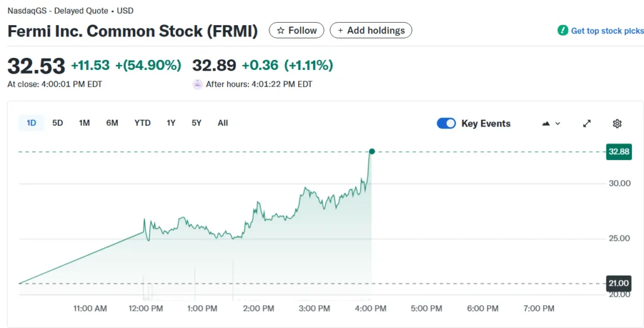Click the green top stock picks icon
The image size is (644, 328).
pyautogui.click(x=563, y=30)
